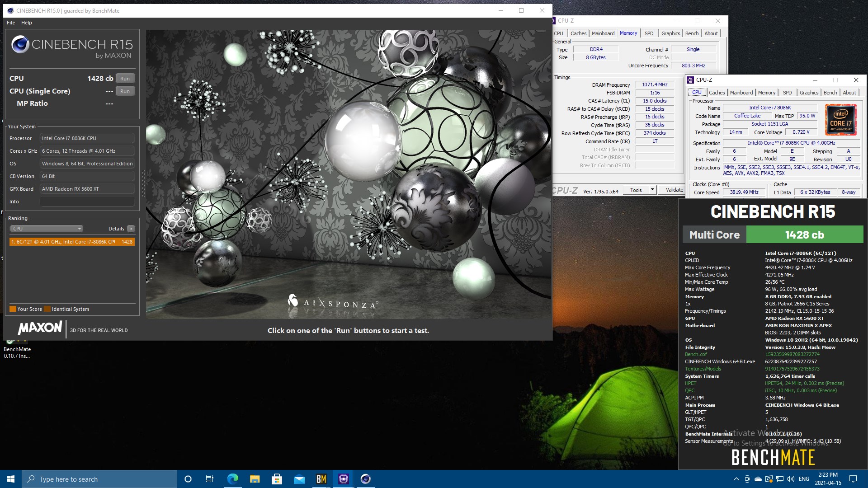Switch to CPU-Z taskbar app
This screenshot has width=868, height=488.
pyautogui.click(x=343, y=479)
